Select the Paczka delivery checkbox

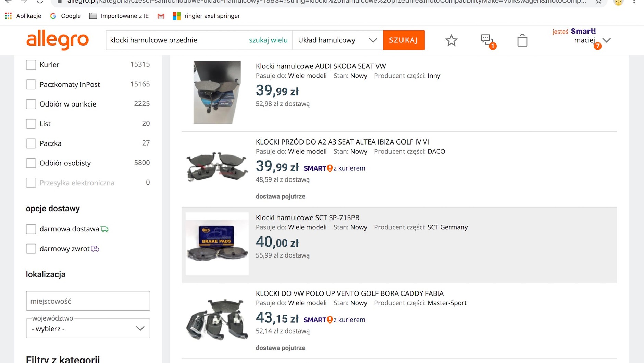point(31,143)
